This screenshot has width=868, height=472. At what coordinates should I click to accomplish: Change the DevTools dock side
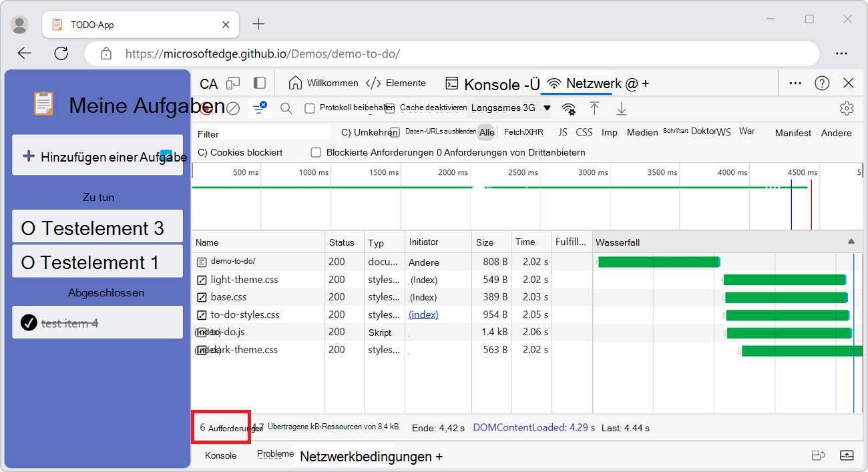(x=260, y=83)
